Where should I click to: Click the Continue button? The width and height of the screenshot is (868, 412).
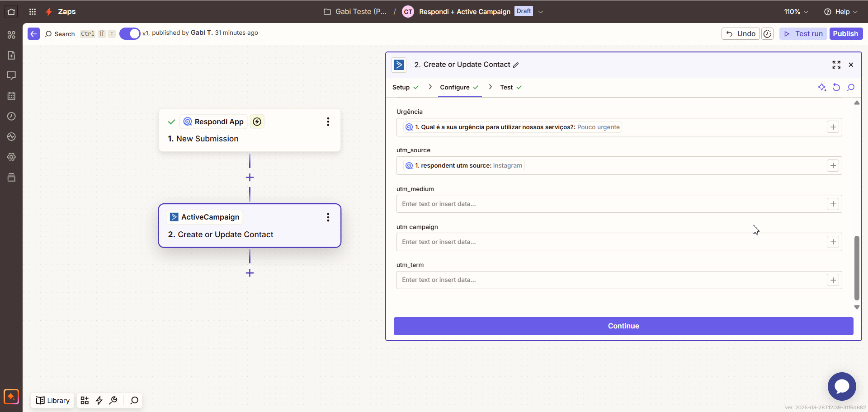tap(623, 326)
